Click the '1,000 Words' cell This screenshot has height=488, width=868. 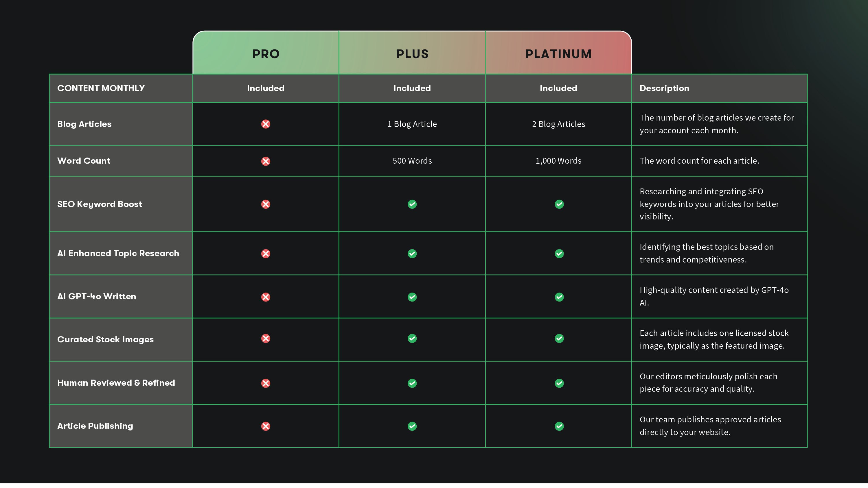pos(558,161)
